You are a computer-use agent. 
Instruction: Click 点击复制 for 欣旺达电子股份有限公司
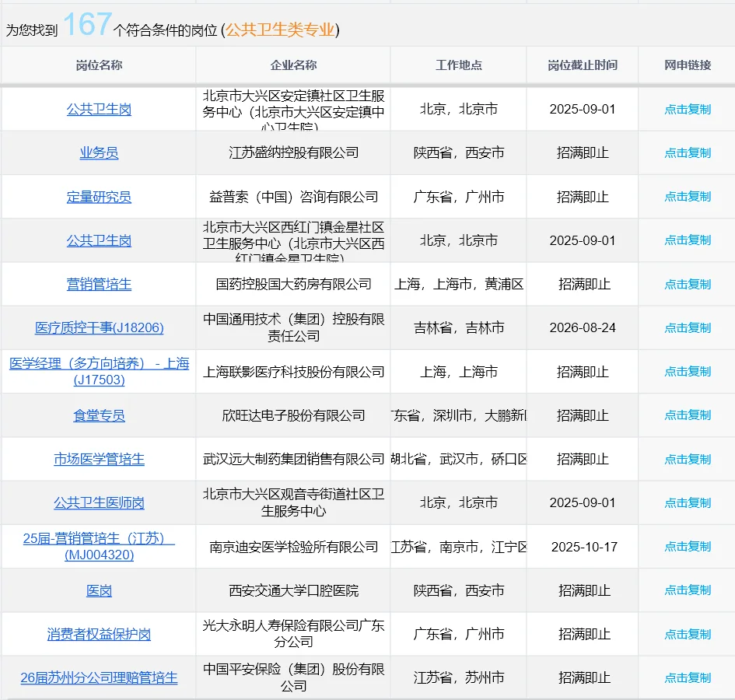[x=688, y=415]
